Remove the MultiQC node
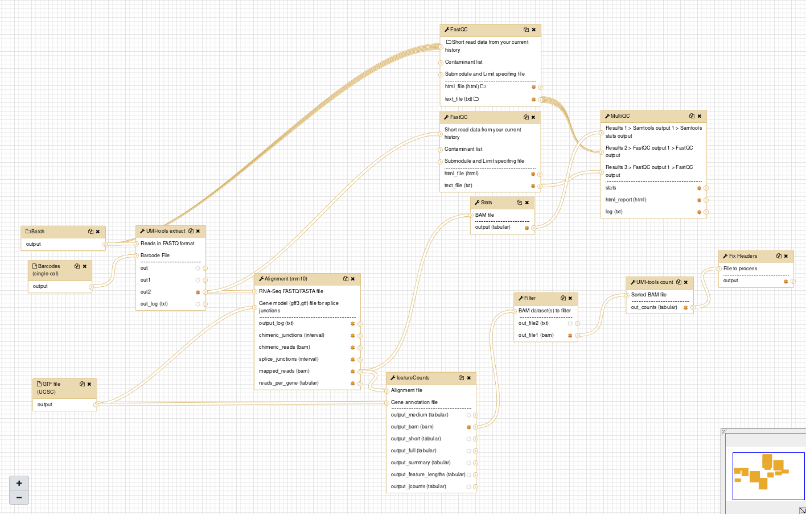 tap(700, 116)
